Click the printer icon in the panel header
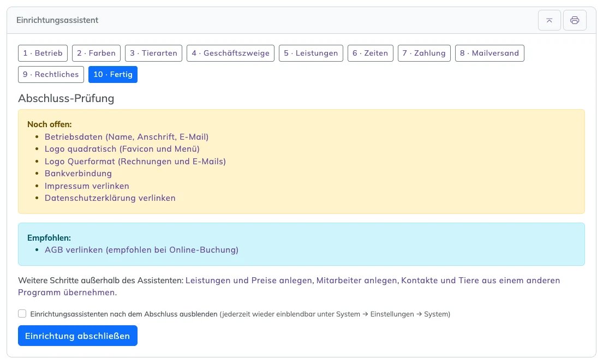The height and width of the screenshot is (364, 603). (x=575, y=20)
